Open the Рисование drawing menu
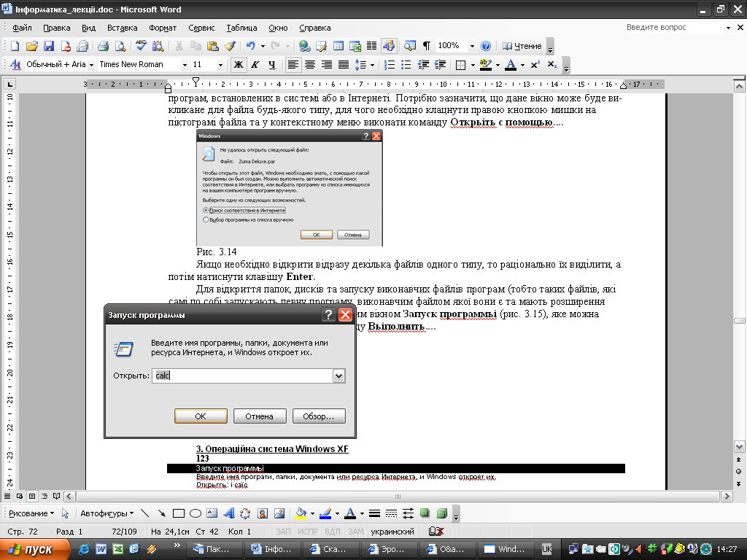Viewport: 747px width, 560px height. (31, 513)
